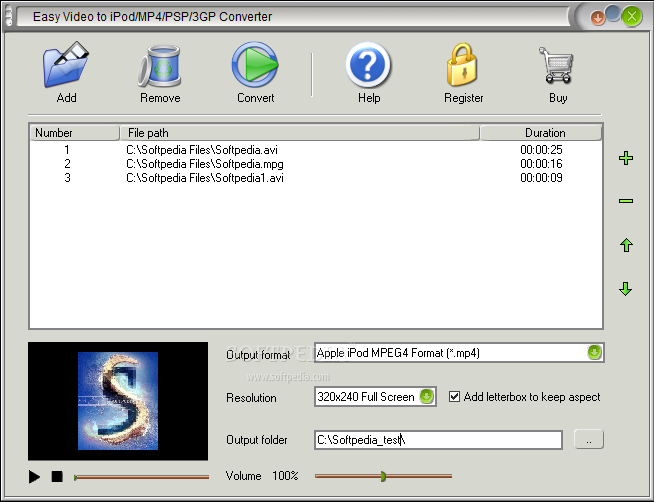Click the File path column header
Image resolution: width=654 pixels, height=502 pixels.
(x=299, y=133)
